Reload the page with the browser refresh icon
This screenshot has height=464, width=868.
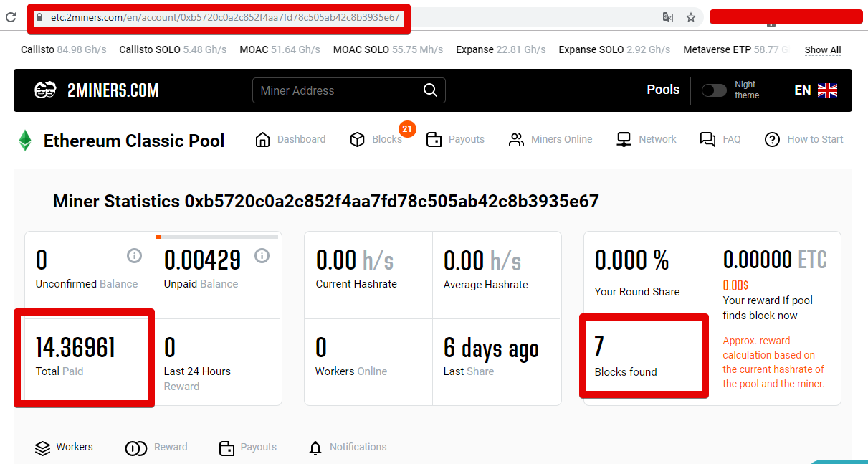pyautogui.click(x=11, y=17)
